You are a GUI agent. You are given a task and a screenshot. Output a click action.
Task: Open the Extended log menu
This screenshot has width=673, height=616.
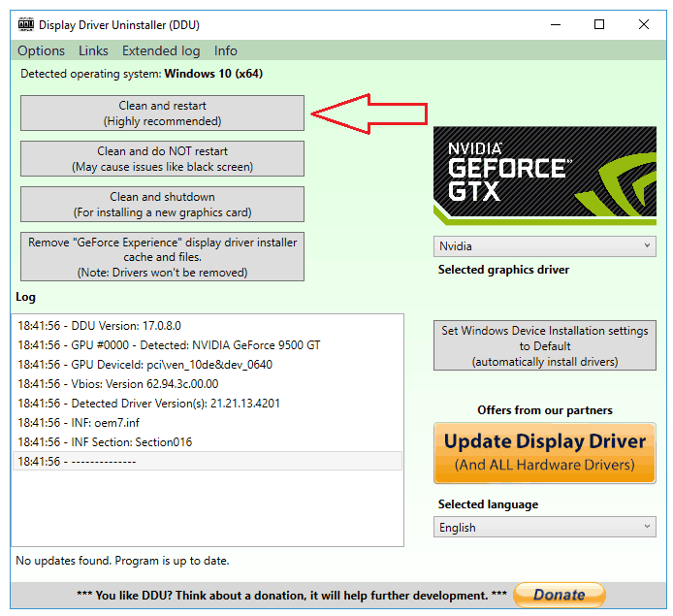[161, 50]
